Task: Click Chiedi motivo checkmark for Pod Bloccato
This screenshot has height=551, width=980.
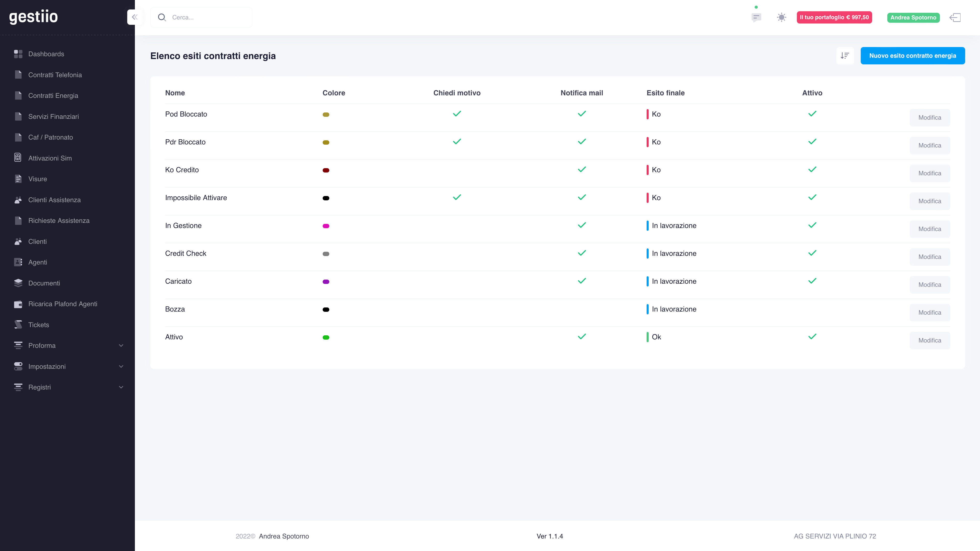Action: click(x=457, y=114)
